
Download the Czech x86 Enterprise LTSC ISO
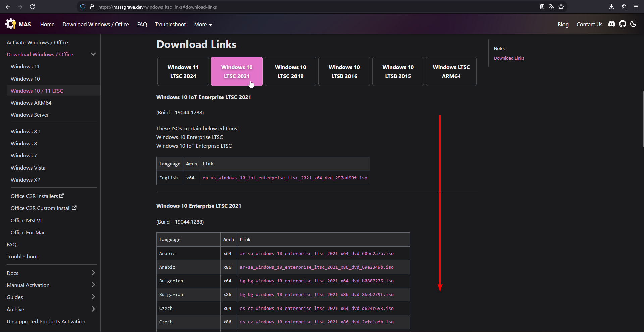coord(317,322)
